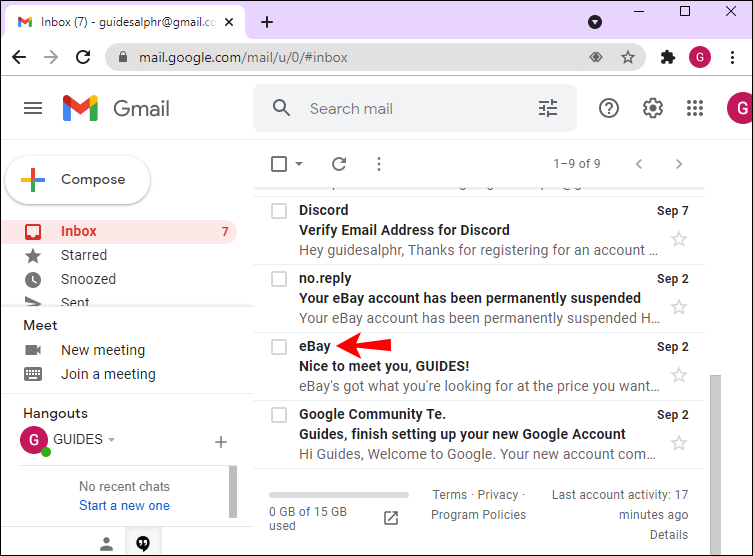Open the Guides, finish setting up Google Account email

tap(479, 435)
